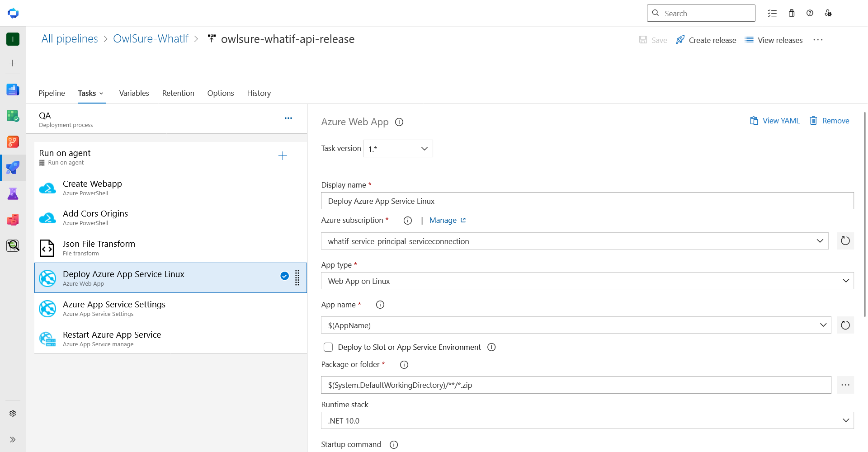
Task: Add a task to Run on agent
Action: [x=283, y=156]
